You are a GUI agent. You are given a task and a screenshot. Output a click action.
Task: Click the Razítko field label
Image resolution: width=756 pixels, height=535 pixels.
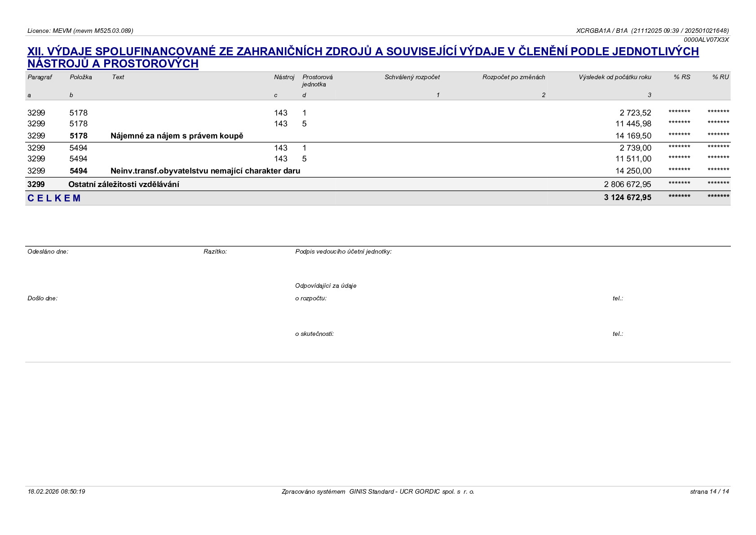coord(215,252)
